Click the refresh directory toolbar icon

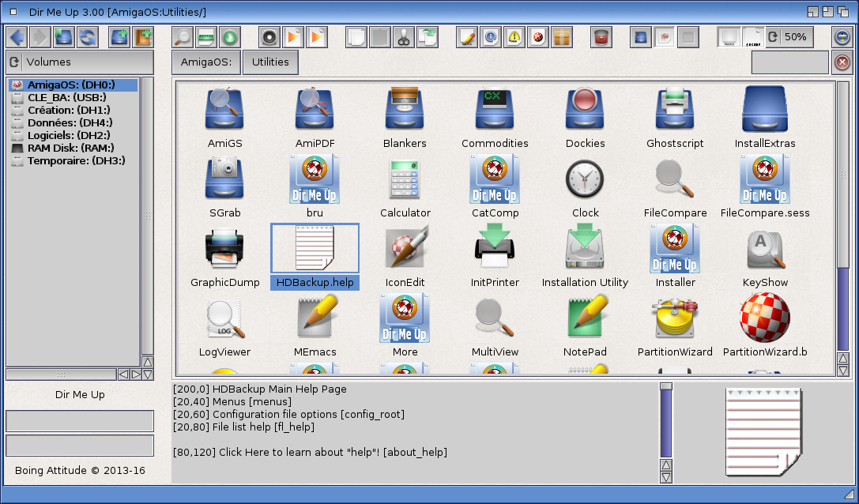(x=87, y=36)
